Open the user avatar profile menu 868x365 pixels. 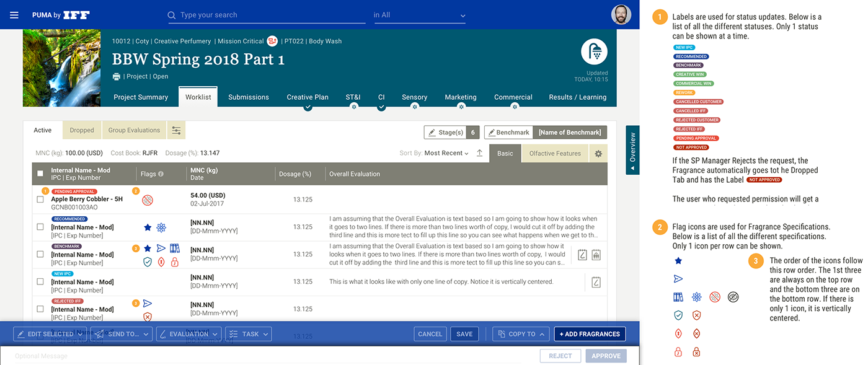[x=621, y=15]
